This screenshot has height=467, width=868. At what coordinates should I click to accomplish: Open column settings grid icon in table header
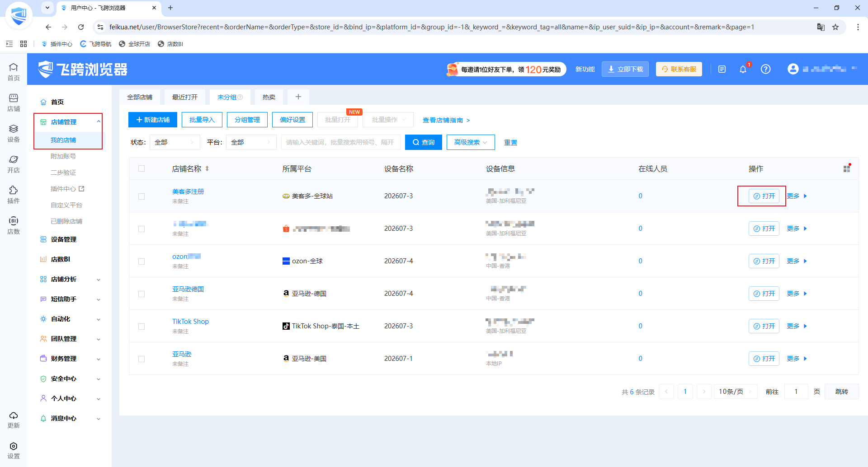point(847,168)
